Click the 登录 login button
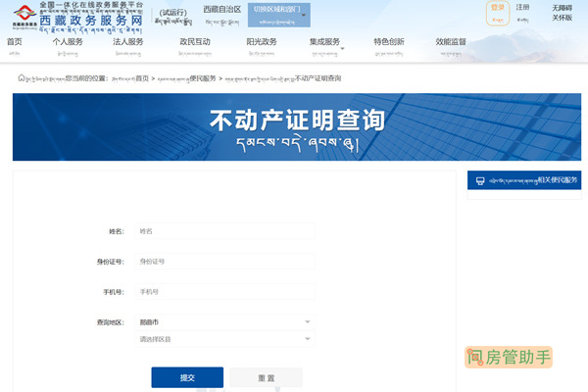This screenshot has width=588, height=392. 498,13
